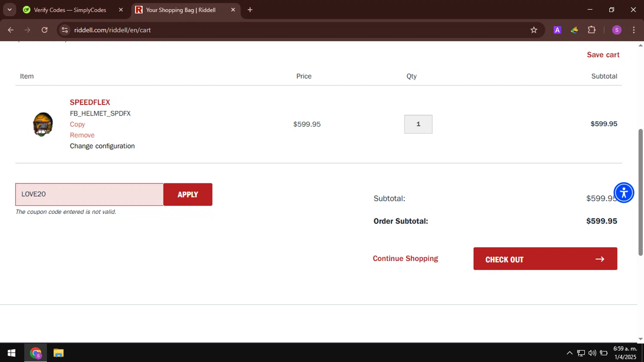This screenshot has width=644, height=362.
Task: Bookmark this page with the star
Action: [x=534, y=30]
